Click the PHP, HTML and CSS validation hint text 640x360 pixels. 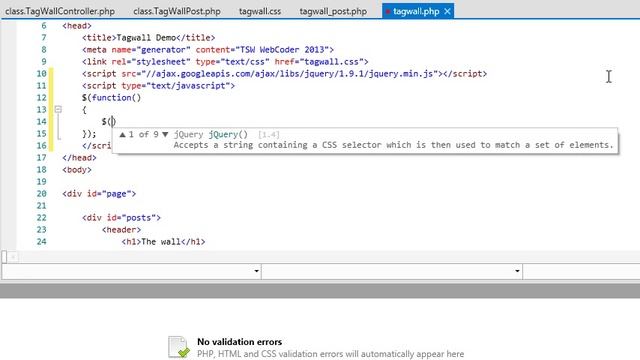(331, 354)
